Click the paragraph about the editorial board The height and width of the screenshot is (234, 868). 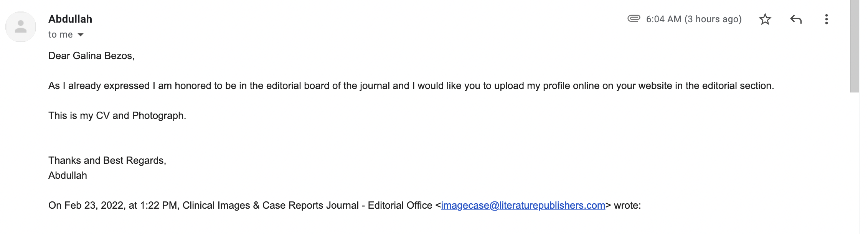[411, 86]
